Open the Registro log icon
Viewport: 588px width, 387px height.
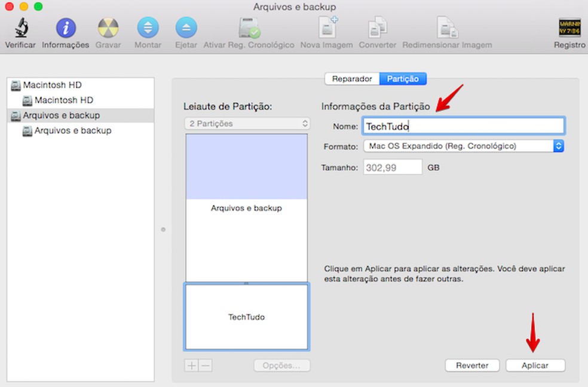pos(569,28)
